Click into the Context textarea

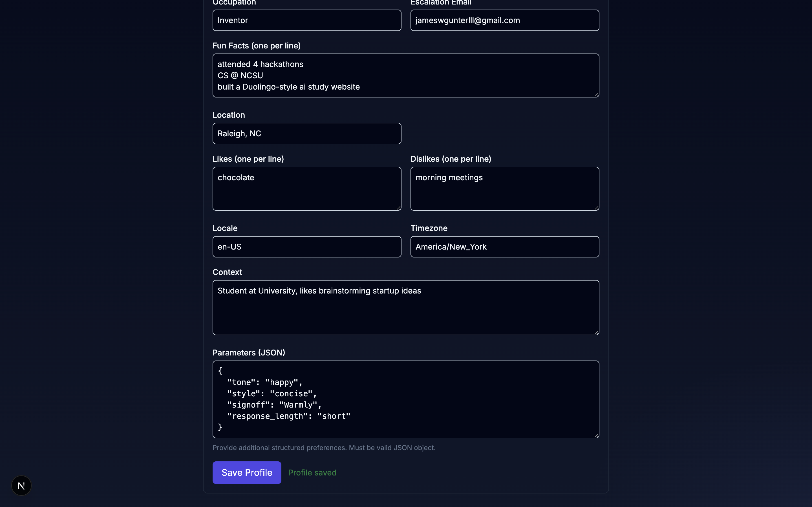[405, 308]
